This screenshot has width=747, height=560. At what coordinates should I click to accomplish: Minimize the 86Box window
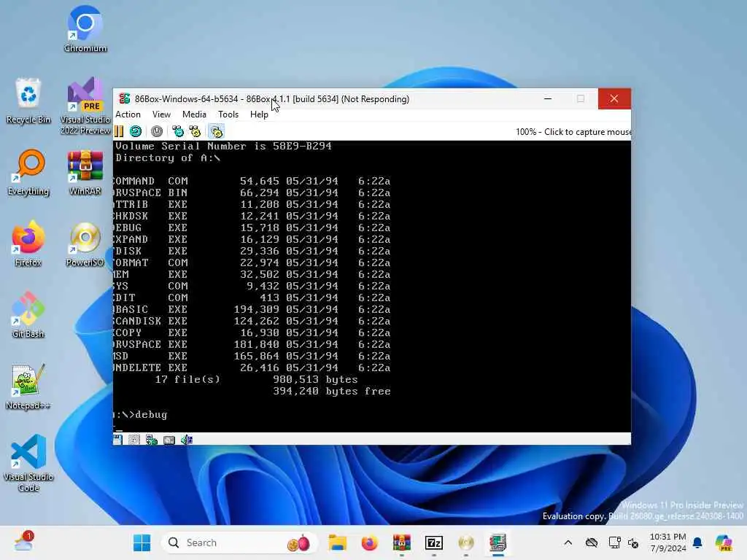[x=548, y=98]
